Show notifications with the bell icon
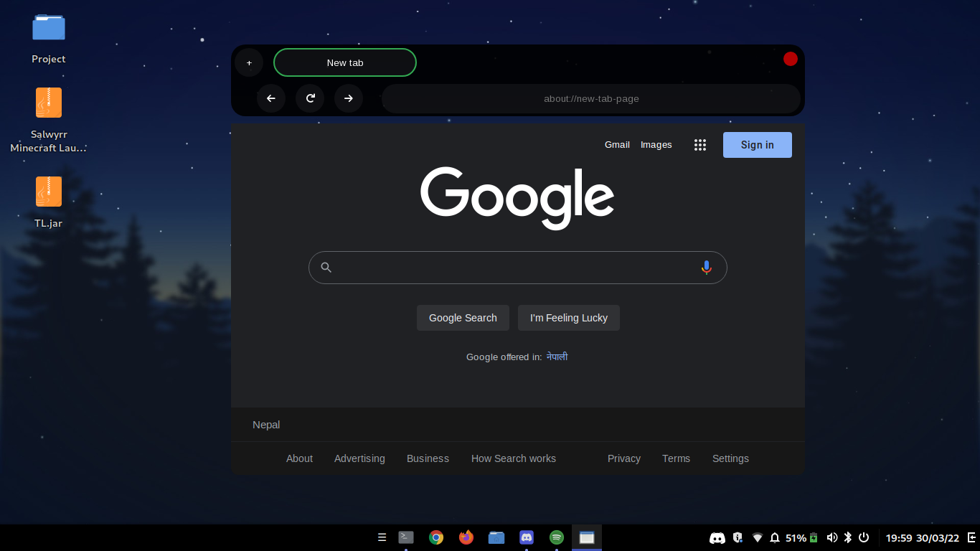980x551 pixels. [x=775, y=537]
